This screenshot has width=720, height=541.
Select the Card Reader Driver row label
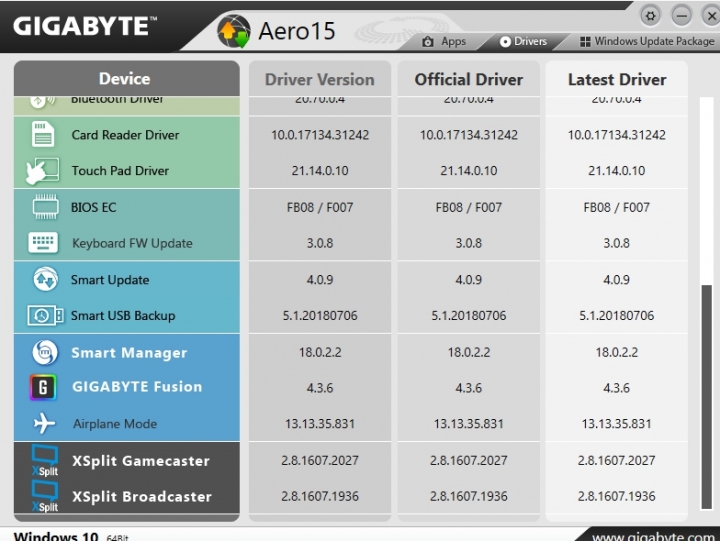click(125, 135)
